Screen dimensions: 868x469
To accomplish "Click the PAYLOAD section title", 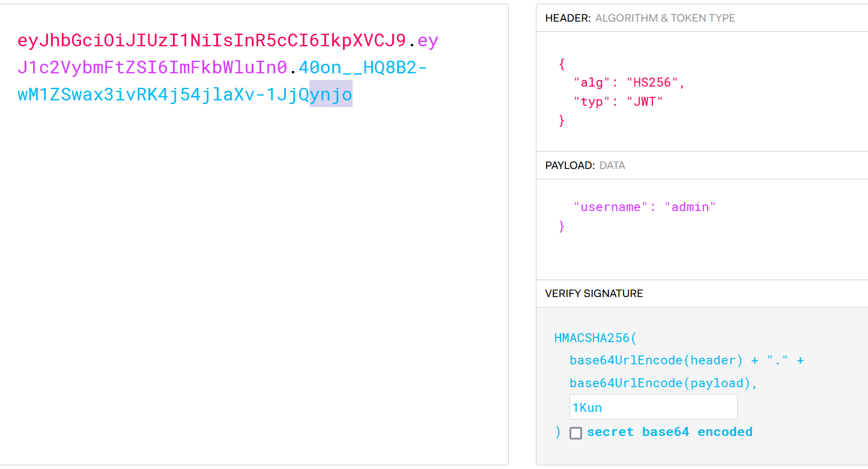I will (569, 165).
